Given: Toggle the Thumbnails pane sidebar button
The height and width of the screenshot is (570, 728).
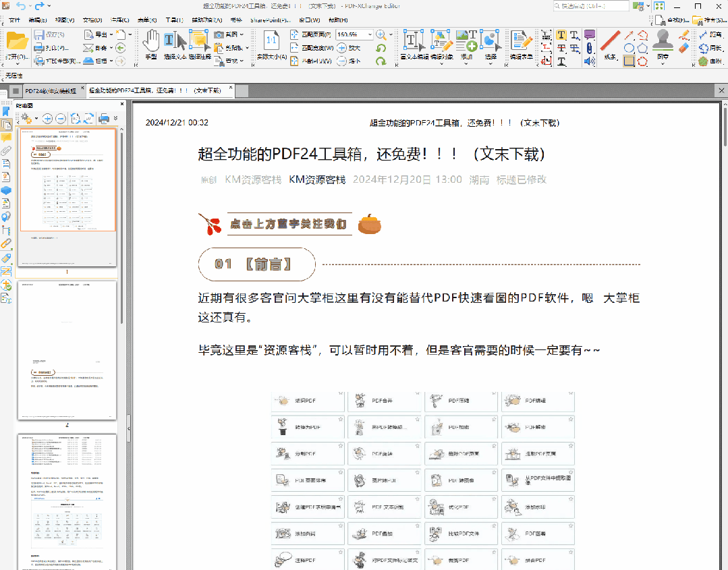Looking at the screenshot, I should [6, 124].
